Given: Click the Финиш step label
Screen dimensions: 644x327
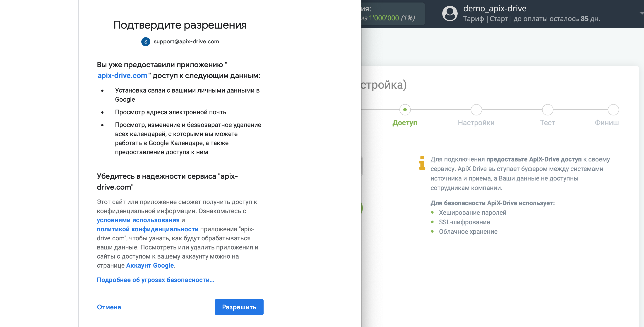Looking at the screenshot, I should [x=607, y=123].
